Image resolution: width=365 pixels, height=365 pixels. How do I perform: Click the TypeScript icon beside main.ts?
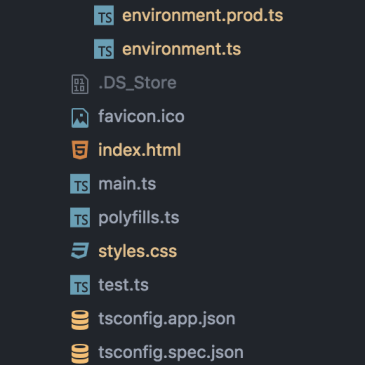pos(80,184)
